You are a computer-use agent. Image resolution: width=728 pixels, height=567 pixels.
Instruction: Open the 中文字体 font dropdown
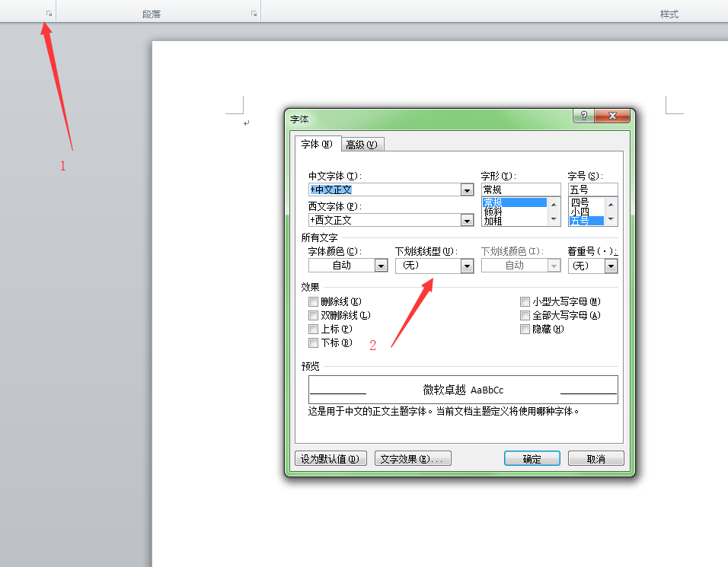[468, 190]
